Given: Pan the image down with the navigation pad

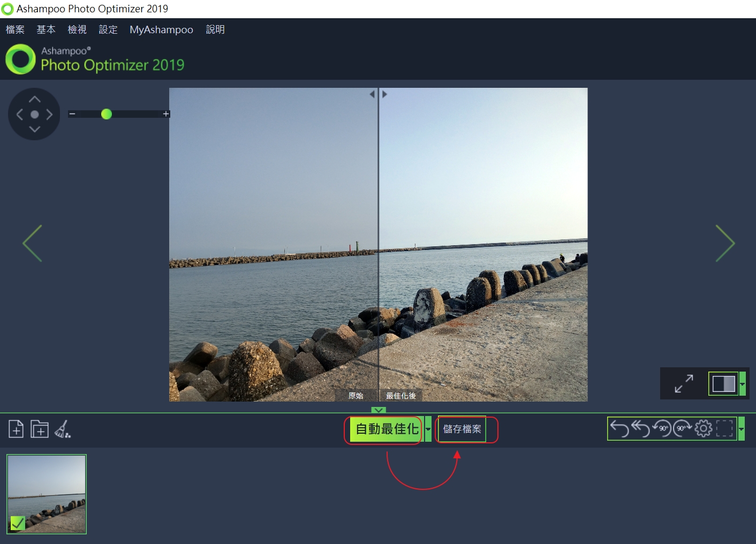Looking at the screenshot, I should [x=35, y=129].
